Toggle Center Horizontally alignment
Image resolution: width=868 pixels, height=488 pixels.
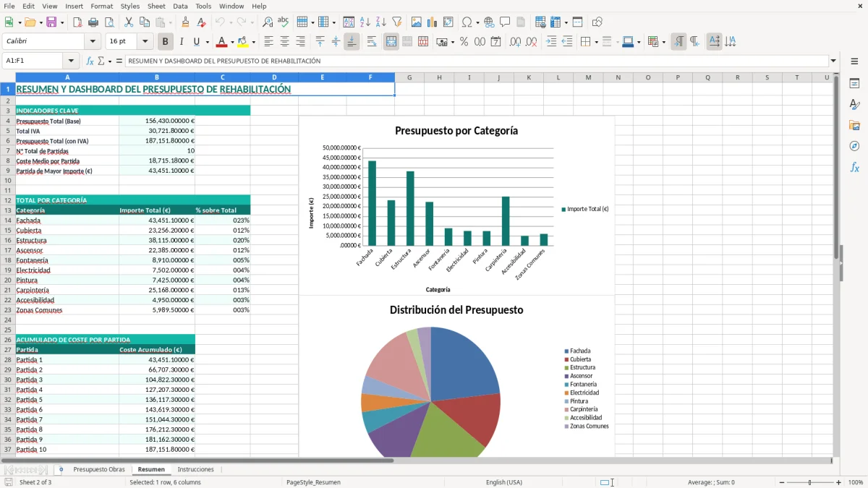tap(284, 42)
